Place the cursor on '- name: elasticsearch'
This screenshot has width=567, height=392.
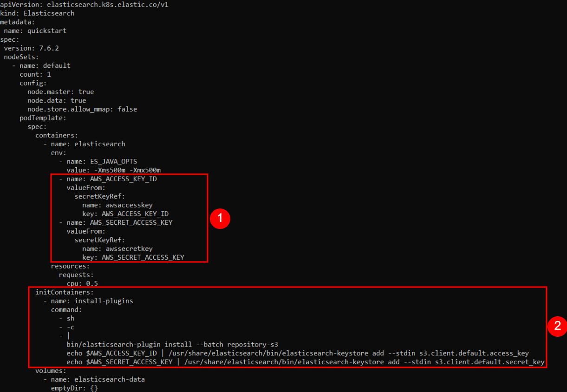point(85,144)
